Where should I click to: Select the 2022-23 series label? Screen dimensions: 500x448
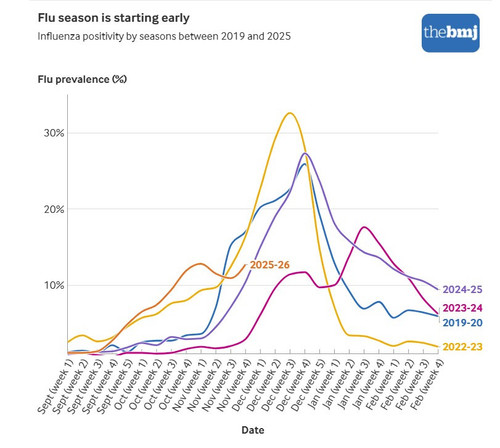[462, 347]
